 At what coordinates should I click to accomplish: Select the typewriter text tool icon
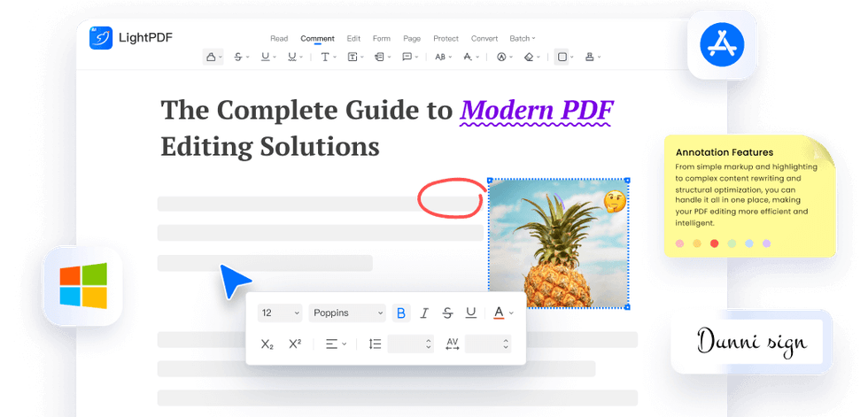325,57
